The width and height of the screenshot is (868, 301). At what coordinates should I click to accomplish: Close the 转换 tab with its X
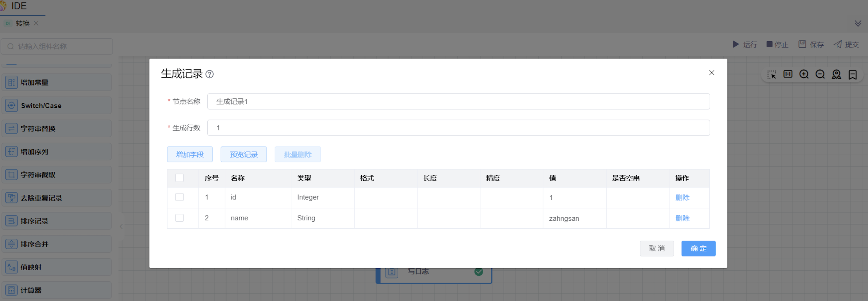click(36, 23)
